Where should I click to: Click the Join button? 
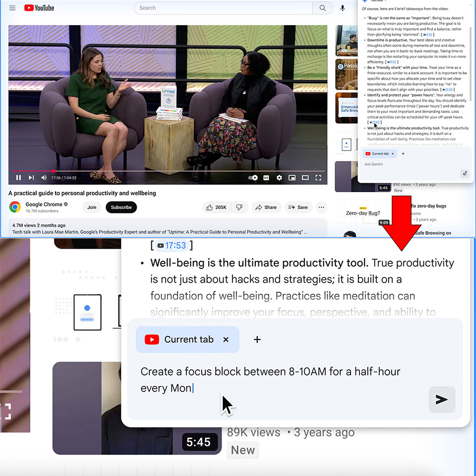[x=92, y=208]
